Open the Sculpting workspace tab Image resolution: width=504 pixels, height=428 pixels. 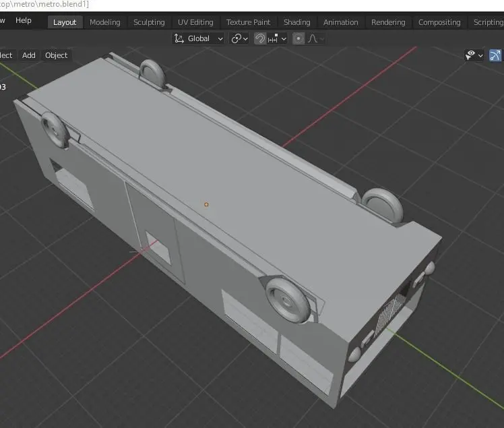[149, 22]
